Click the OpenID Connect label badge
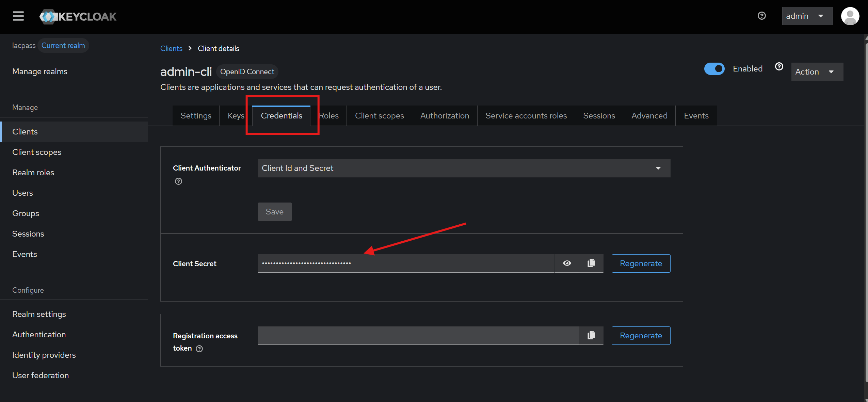 [247, 72]
